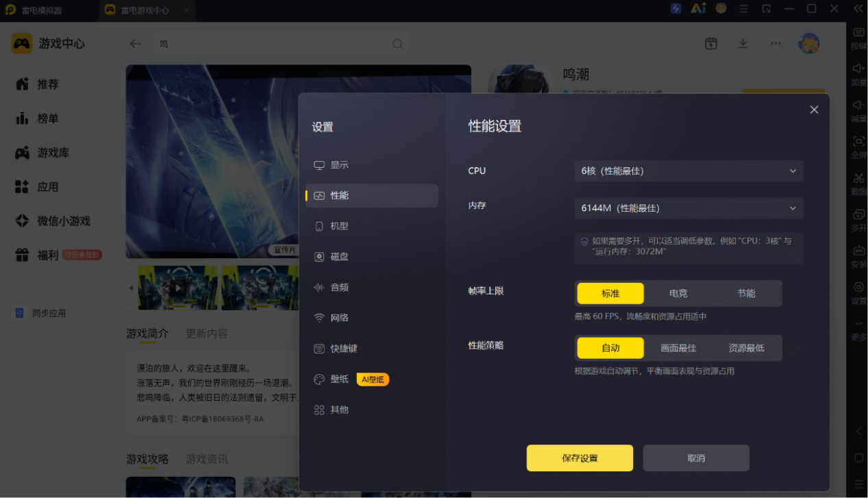868x498 pixels.
Task: Set performance strategy to 自动
Action: click(x=610, y=348)
